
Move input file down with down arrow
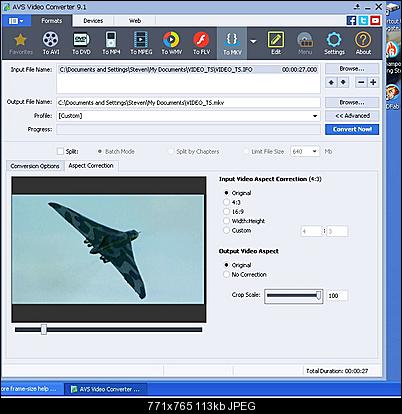[343, 82]
